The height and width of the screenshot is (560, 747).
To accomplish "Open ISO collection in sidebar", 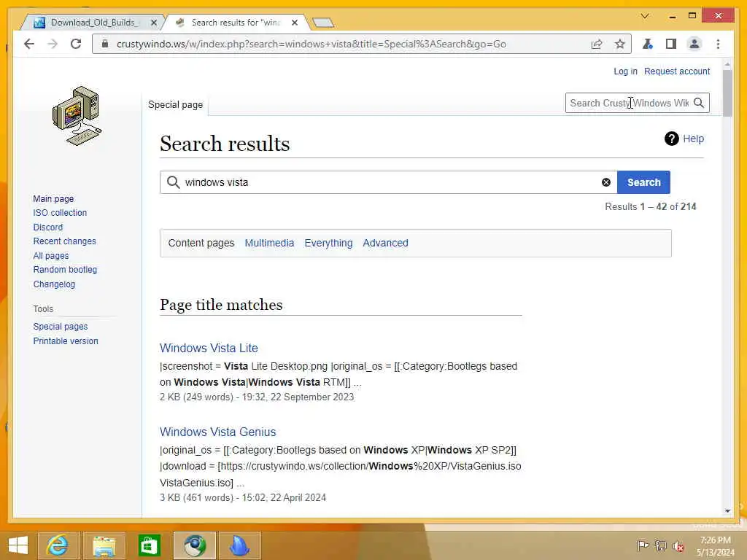I will pos(60,213).
